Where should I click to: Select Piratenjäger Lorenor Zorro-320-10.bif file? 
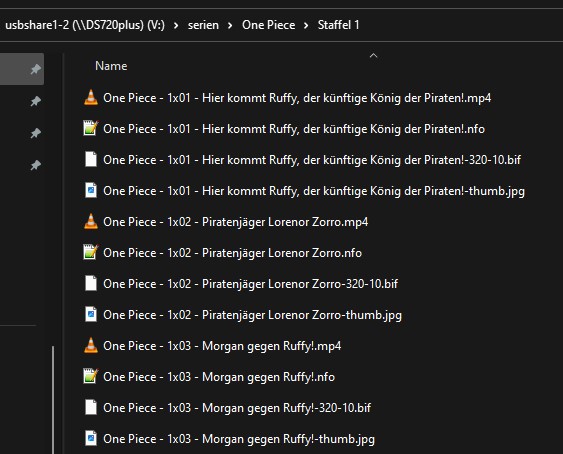(250, 284)
